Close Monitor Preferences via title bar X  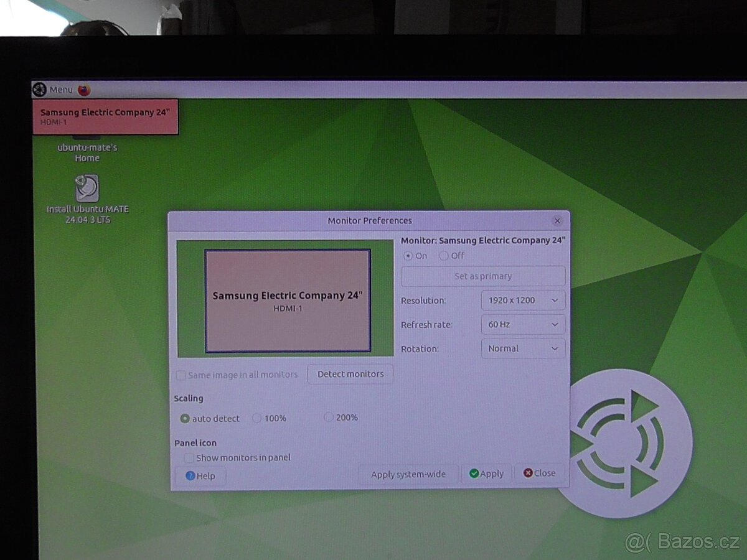(557, 221)
